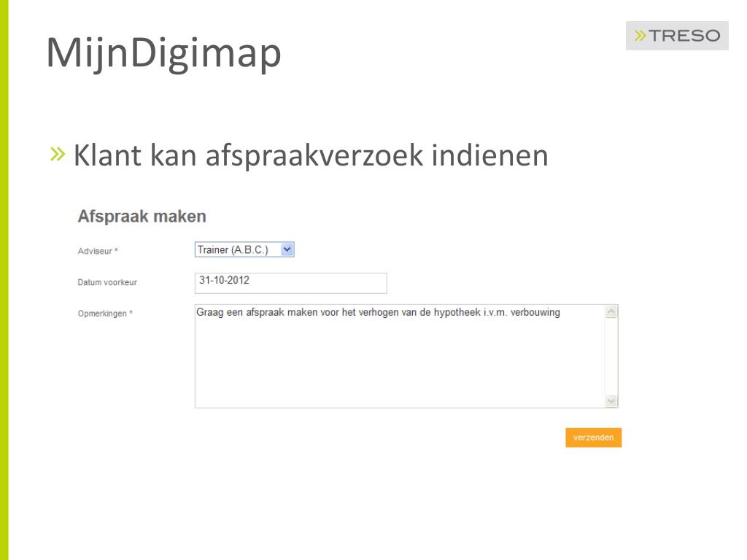This screenshot has width=747, height=560.
Task: Click the Afspraak maken heading
Action: tap(142, 216)
